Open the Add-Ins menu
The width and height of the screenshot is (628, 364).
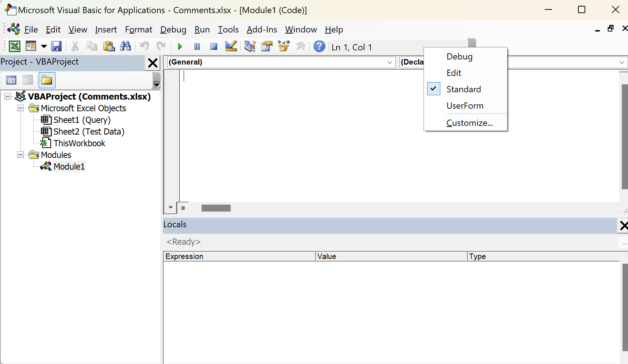pyautogui.click(x=262, y=30)
